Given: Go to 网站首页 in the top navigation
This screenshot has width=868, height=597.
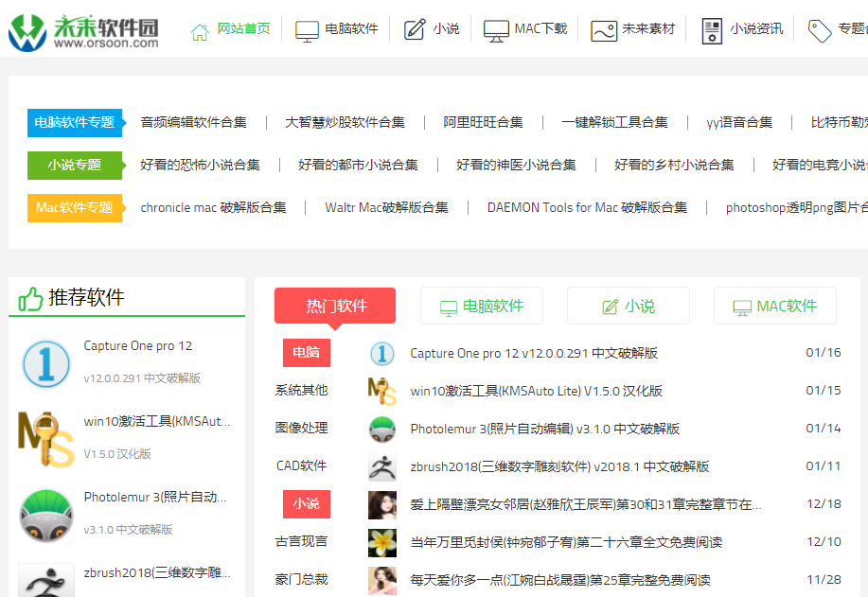Looking at the screenshot, I should pyautogui.click(x=243, y=28).
